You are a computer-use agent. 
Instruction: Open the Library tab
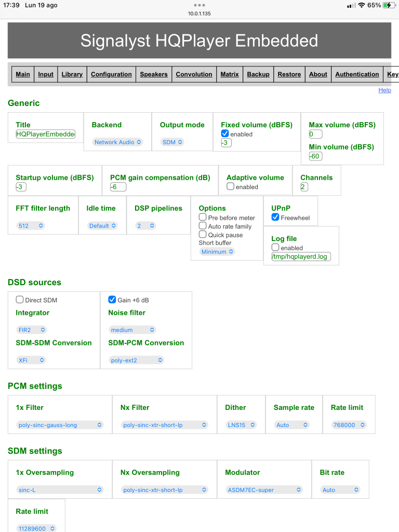click(72, 74)
